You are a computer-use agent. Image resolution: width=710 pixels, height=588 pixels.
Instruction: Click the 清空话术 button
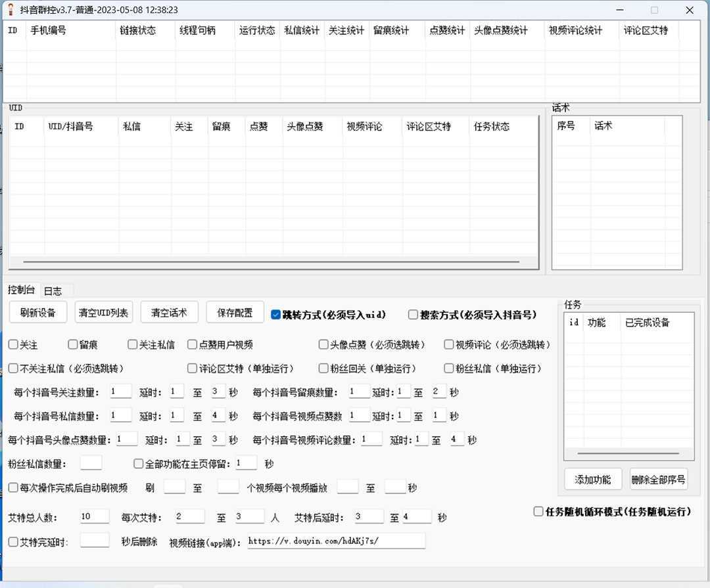169,313
